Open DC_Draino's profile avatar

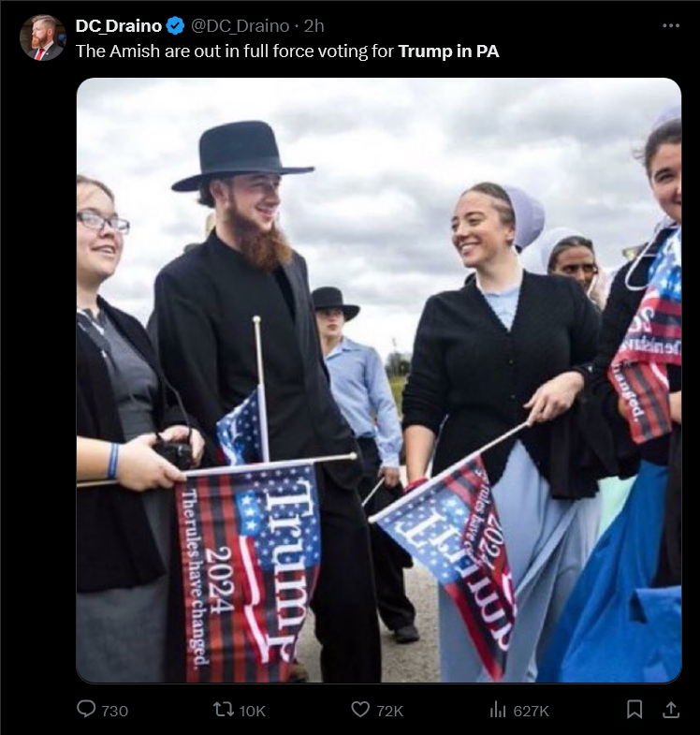point(43,38)
